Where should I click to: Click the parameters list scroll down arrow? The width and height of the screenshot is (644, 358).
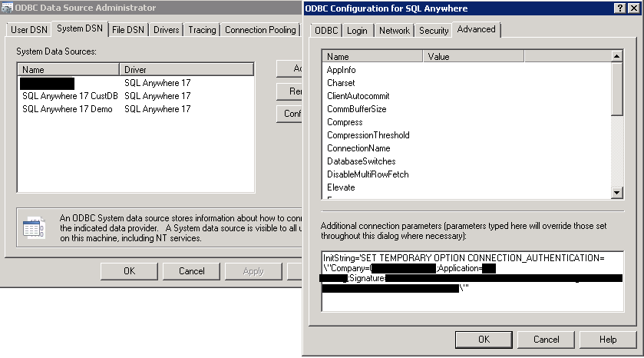coord(616,192)
